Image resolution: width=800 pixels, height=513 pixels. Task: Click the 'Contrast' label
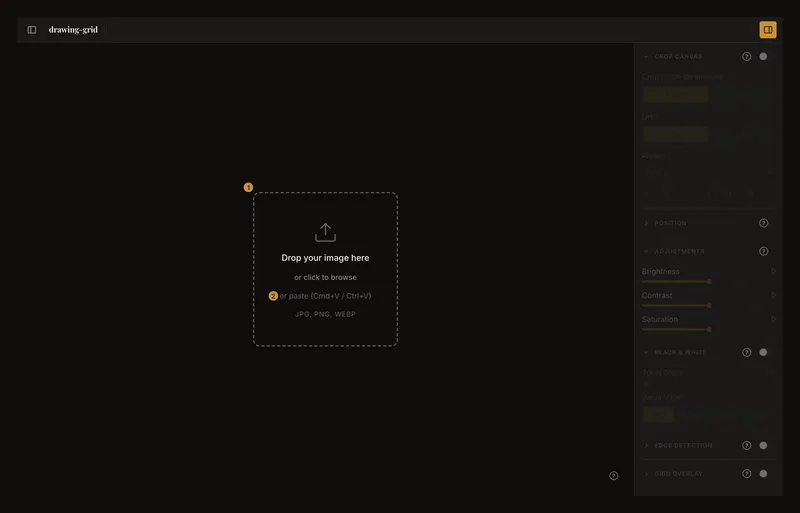click(x=657, y=296)
